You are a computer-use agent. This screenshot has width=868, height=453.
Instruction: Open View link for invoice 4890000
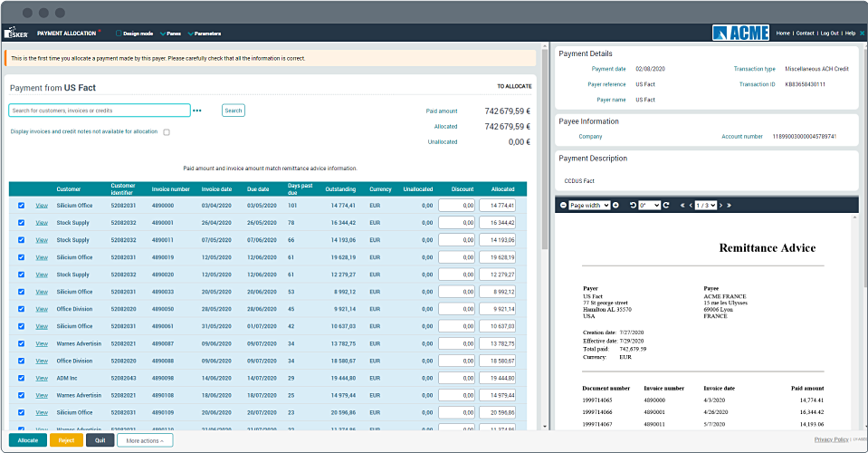tap(42, 206)
